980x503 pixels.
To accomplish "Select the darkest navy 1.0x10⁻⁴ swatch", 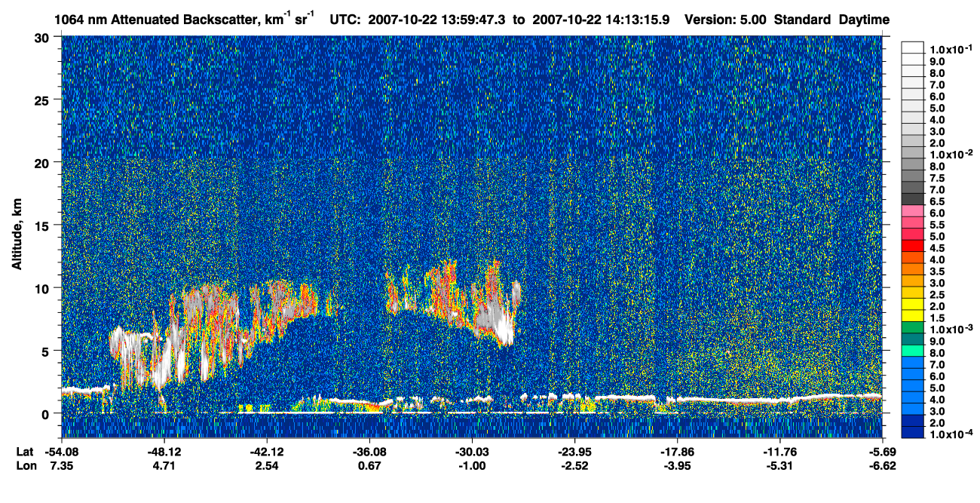I will point(912,431).
